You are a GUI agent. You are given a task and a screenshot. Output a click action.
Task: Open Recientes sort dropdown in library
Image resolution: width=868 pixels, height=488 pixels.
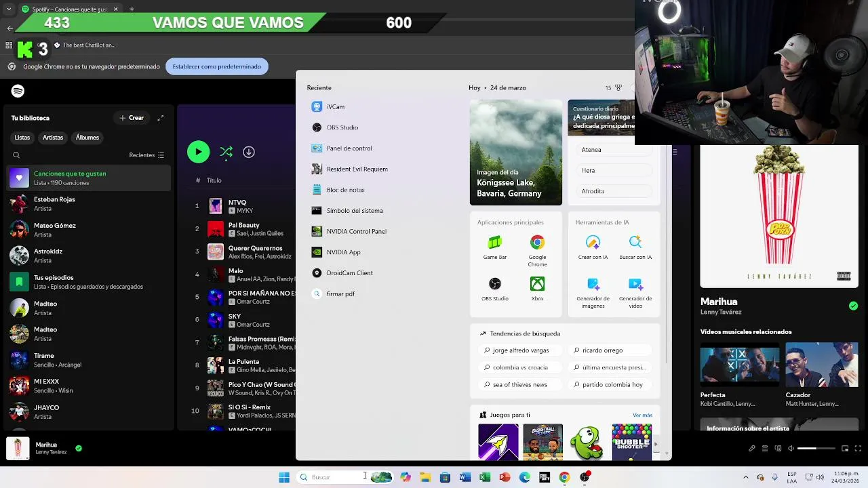coord(146,155)
